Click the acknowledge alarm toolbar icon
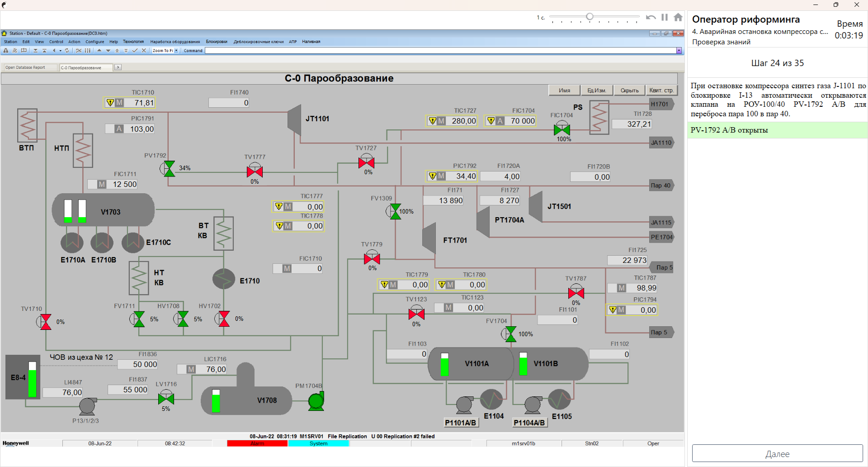Screen dimensions: 868x467 (14, 51)
